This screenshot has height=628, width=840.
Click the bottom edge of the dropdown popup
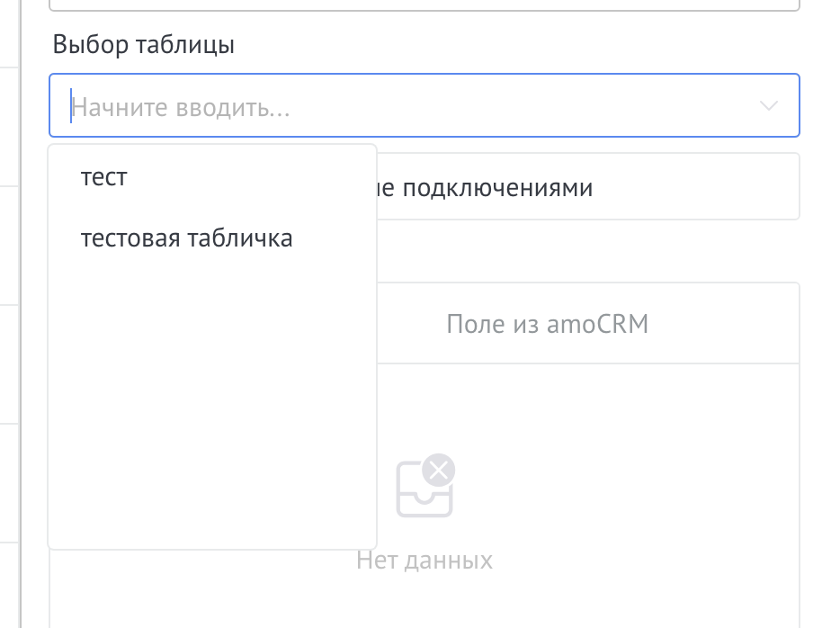tap(211, 547)
